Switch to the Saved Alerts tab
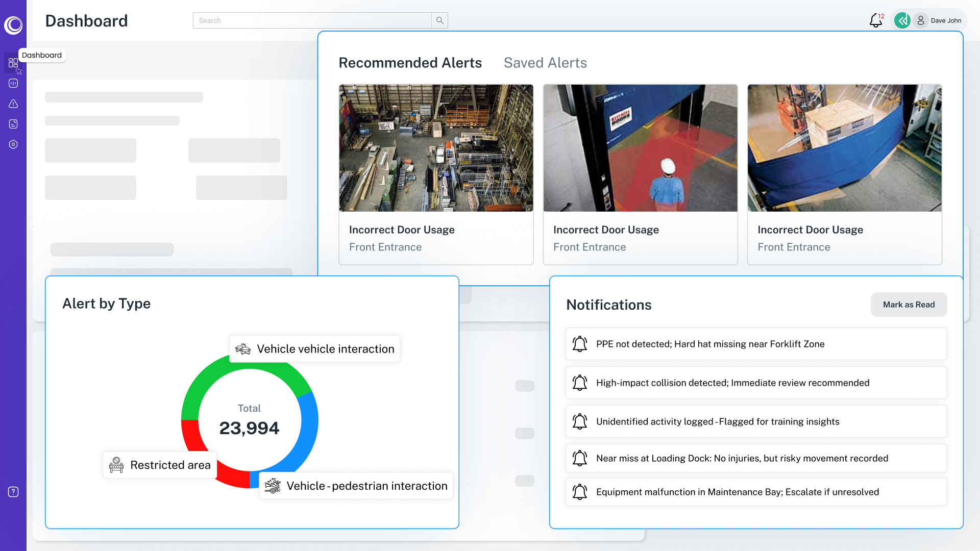The height and width of the screenshot is (551, 980). 545,63
